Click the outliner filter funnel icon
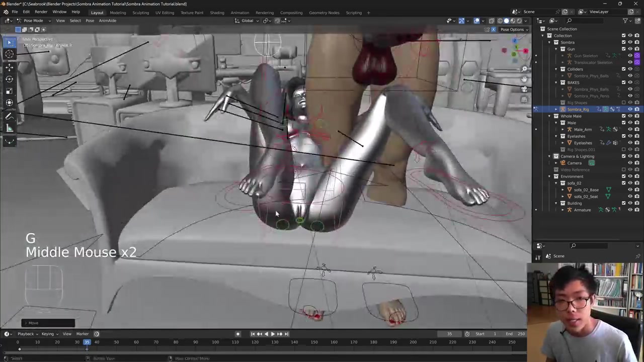 625,21
